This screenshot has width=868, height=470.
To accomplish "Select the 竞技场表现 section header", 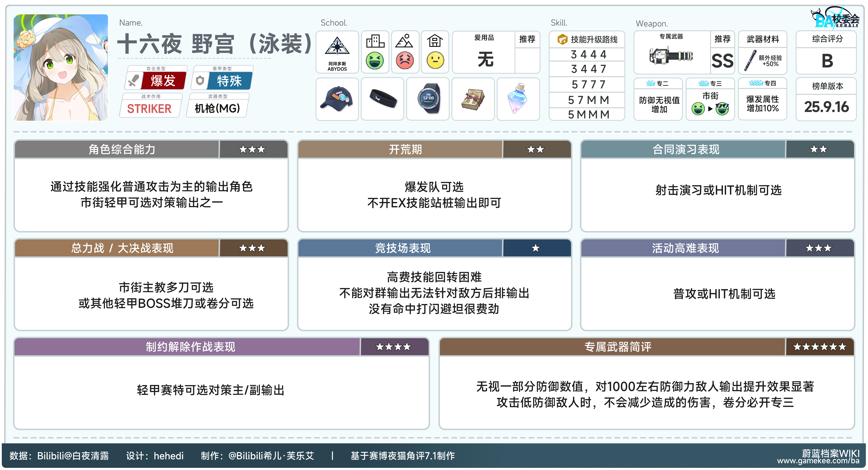I will (403, 248).
